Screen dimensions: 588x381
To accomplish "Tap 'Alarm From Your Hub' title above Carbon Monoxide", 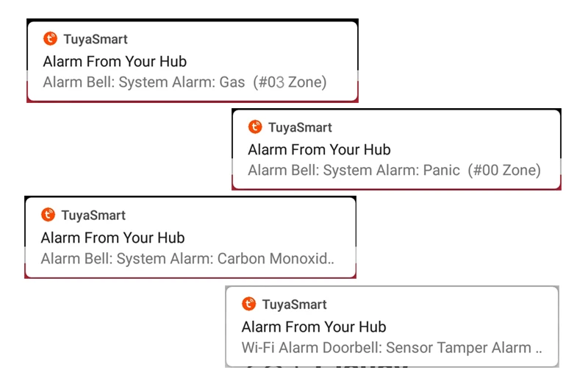I will (112, 238).
